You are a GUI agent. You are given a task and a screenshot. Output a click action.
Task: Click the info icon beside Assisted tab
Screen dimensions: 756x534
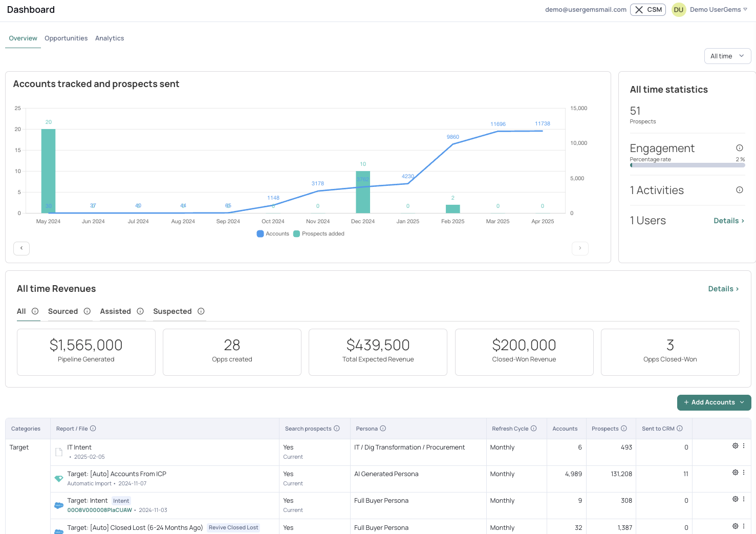(140, 311)
